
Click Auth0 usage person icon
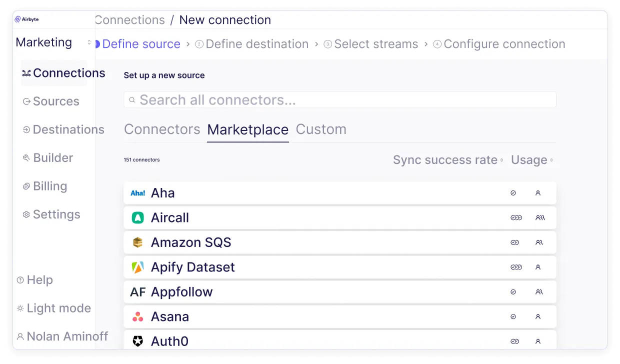(x=538, y=341)
